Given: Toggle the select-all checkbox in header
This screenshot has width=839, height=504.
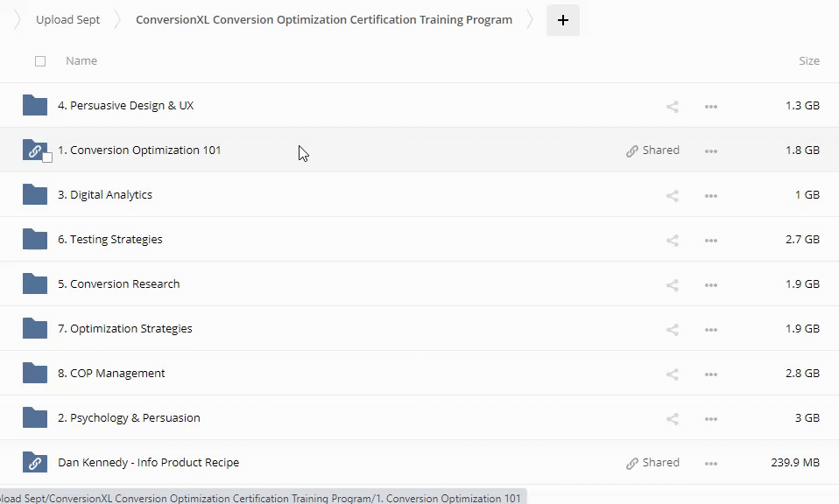Looking at the screenshot, I should coord(40,61).
